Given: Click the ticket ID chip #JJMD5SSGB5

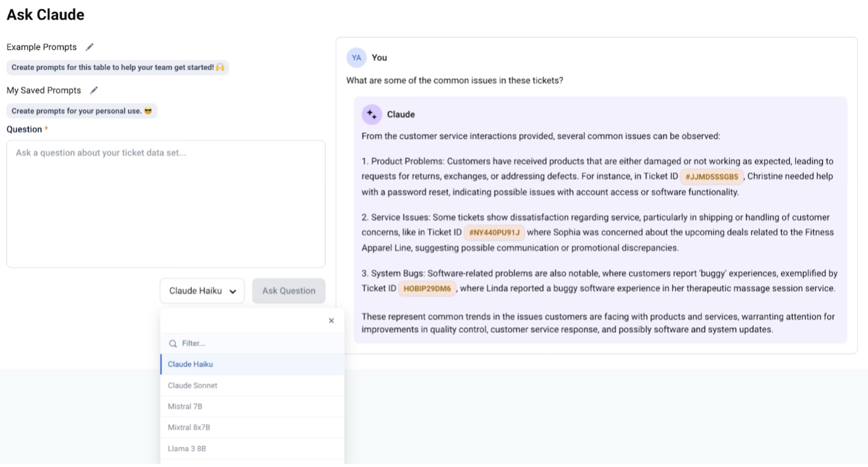Looking at the screenshot, I should tap(711, 176).
